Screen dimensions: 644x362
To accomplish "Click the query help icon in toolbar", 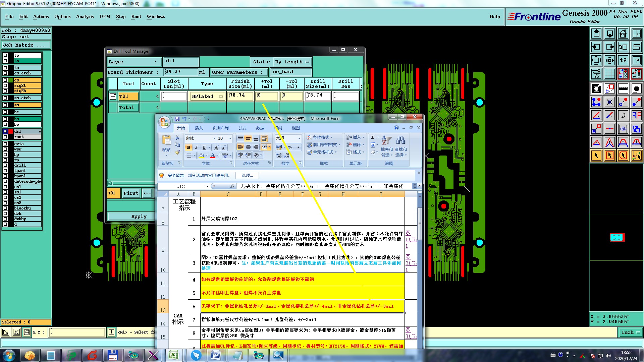I will pos(636,60).
